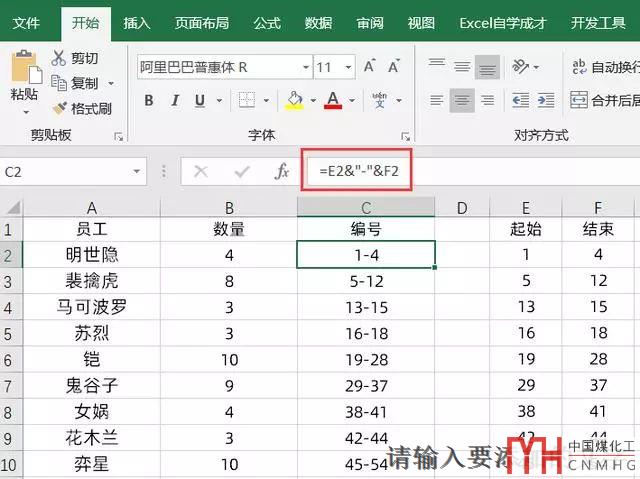Open the Formulas (公式) tab
The height and width of the screenshot is (479, 640).
coord(266,22)
